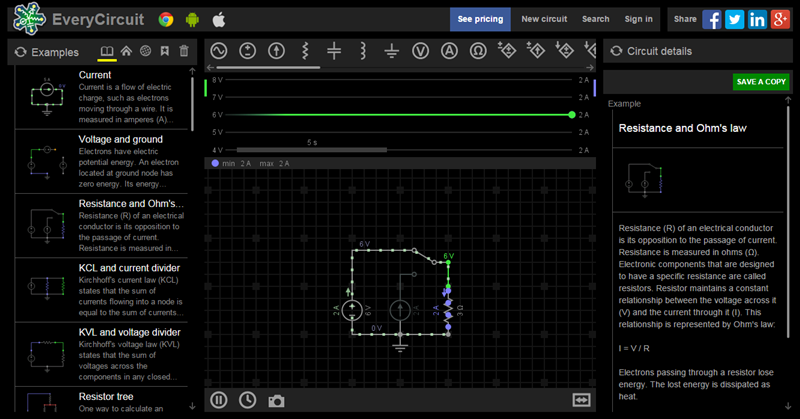The image size is (800, 419).
Task: Open the bookmarks tab in Examples panel
Action: tap(164, 51)
